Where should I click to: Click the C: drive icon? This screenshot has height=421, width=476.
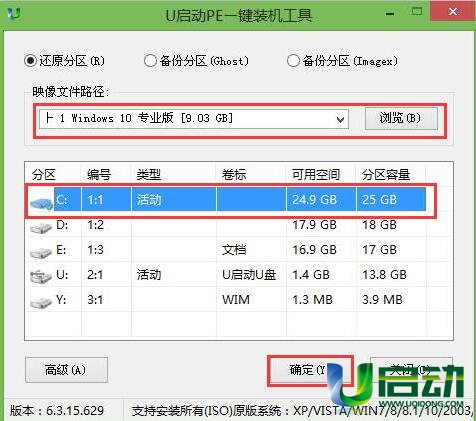point(41,203)
